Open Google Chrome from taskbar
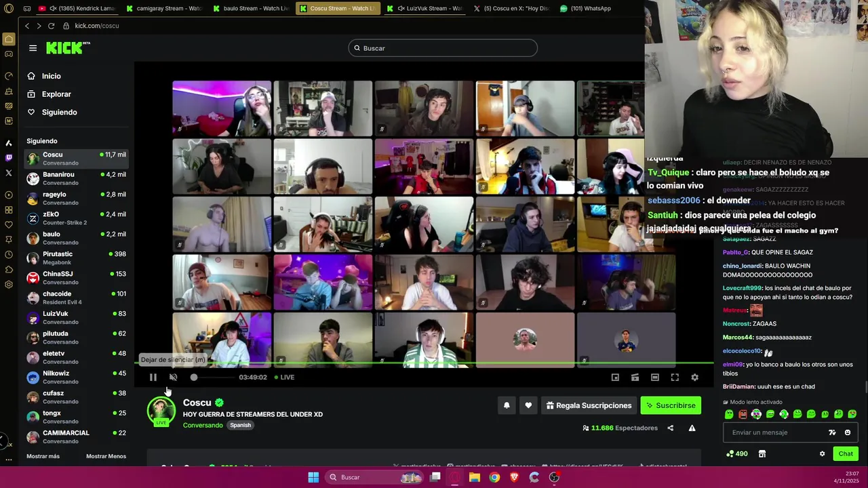This screenshot has width=868, height=488. 494,477
